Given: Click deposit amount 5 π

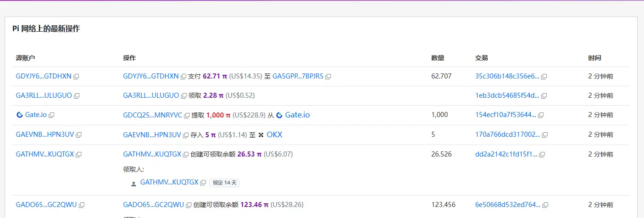Looking at the screenshot, I should [211, 134].
